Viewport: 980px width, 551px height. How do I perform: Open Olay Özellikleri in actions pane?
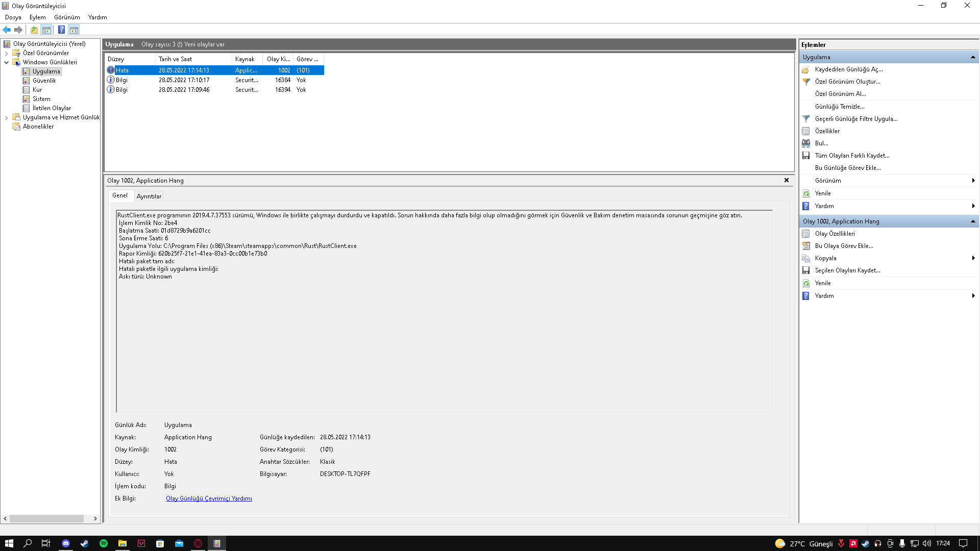click(x=835, y=234)
